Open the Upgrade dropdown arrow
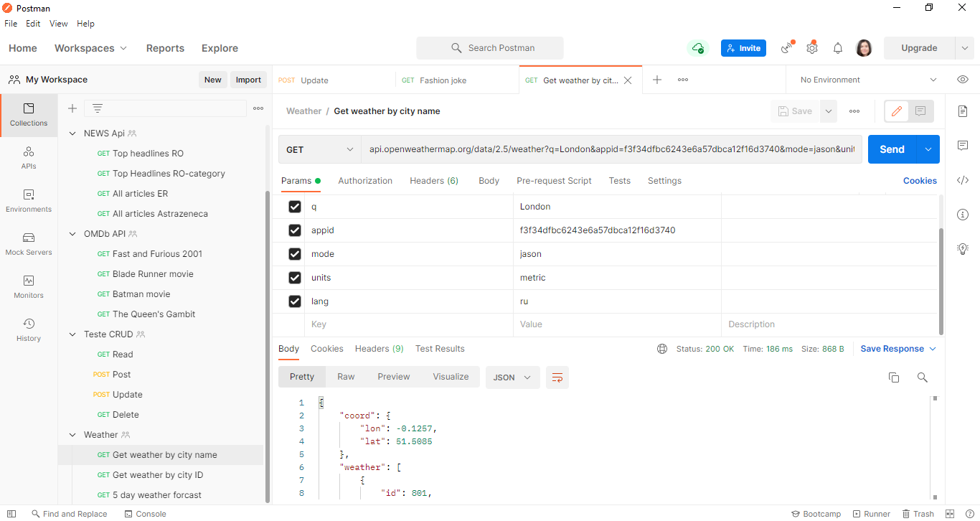The height and width of the screenshot is (521, 980). [x=965, y=48]
